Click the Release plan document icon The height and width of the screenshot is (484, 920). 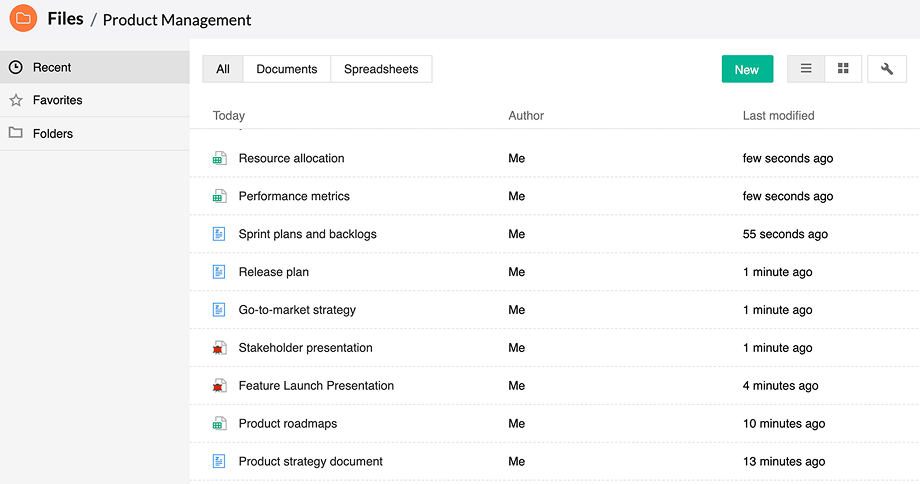pos(219,272)
